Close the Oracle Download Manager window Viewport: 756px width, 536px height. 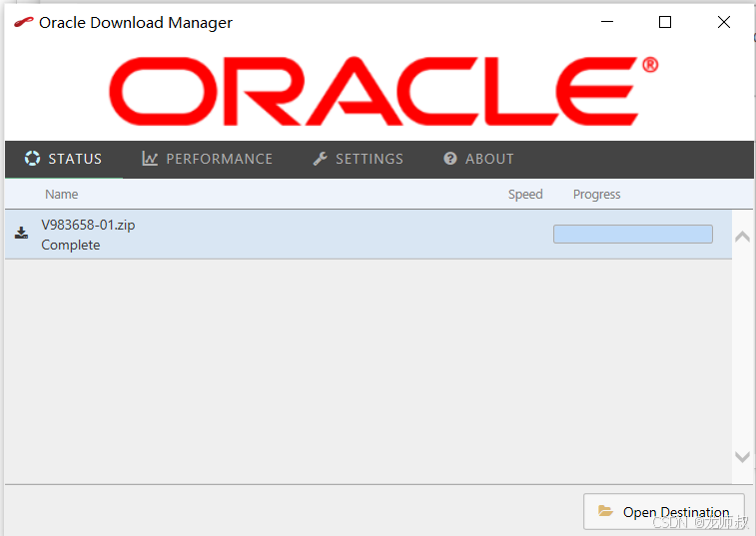click(x=724, y=22)
